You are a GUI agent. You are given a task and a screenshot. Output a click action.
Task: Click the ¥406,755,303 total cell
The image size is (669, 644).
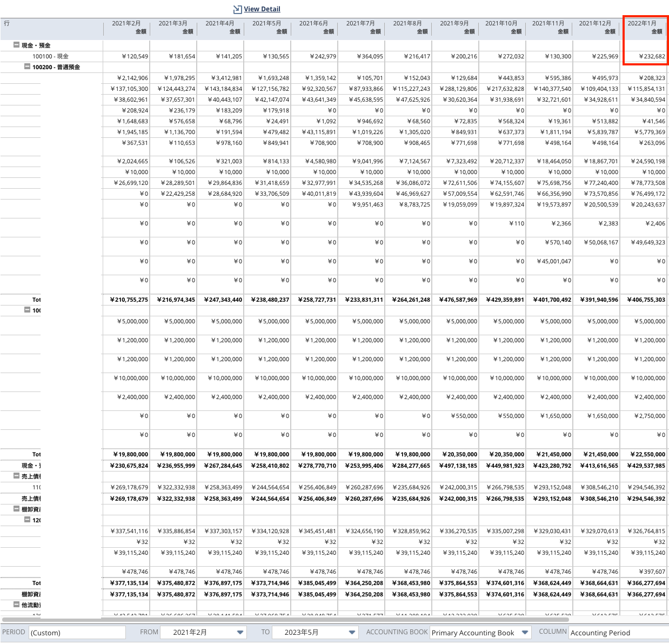tap(647, 300)
